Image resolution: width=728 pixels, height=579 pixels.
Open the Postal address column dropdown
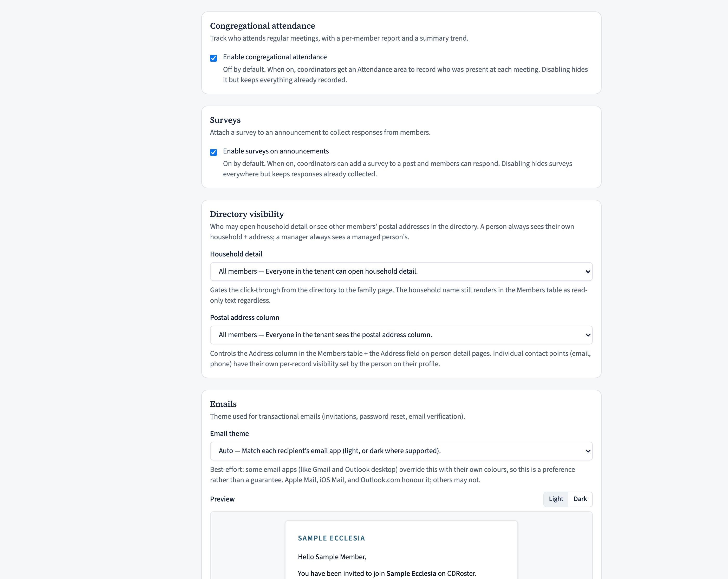pyautogui.click(x=401, y=335)
